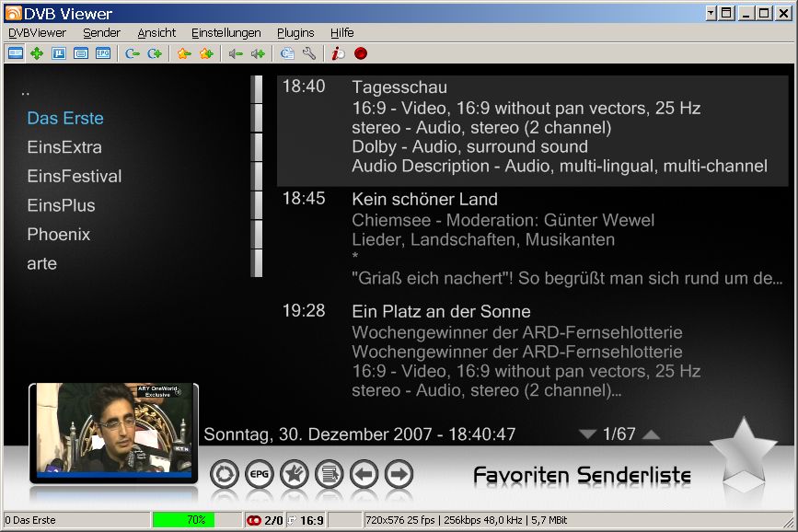The image size is (798, 532).
Task: Click the '720x576 25 fps' status bar text
Action: [400, 520]
